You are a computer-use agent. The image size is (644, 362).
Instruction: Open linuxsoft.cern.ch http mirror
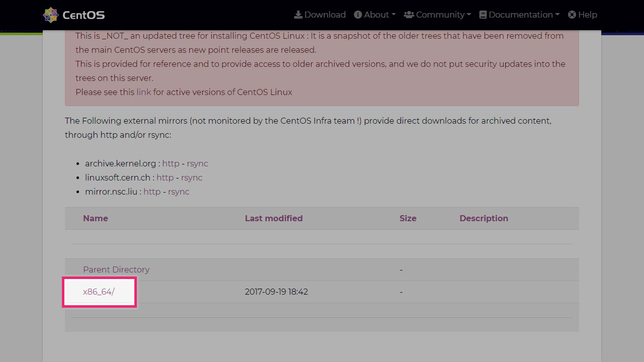pos(165,177)
